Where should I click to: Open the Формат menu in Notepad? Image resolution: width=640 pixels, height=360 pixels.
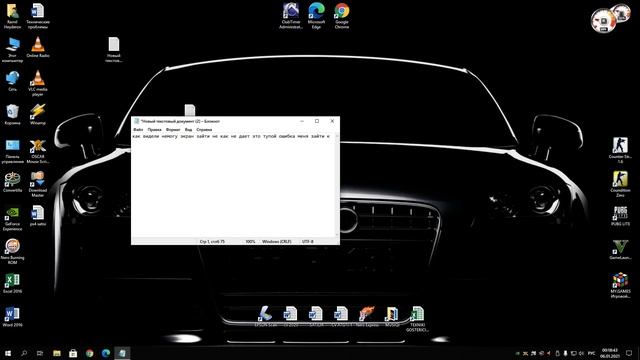point(173,129)
